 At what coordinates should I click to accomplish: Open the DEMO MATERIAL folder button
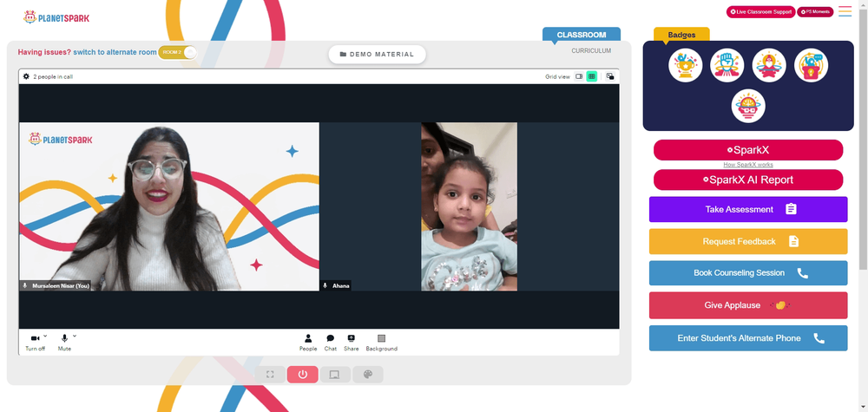[377, 54]
